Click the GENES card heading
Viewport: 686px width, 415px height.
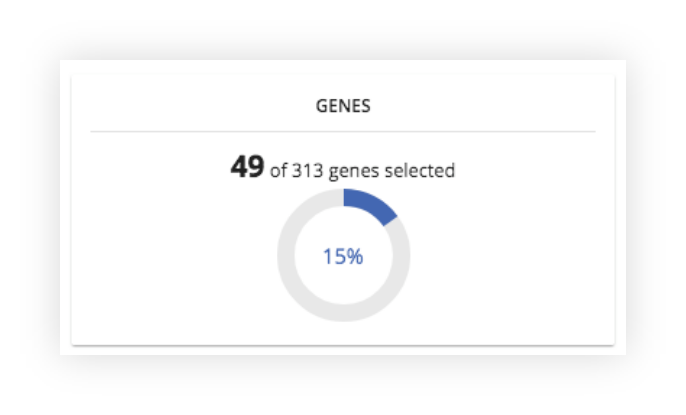pyautogui.click(x=343, y=106)
